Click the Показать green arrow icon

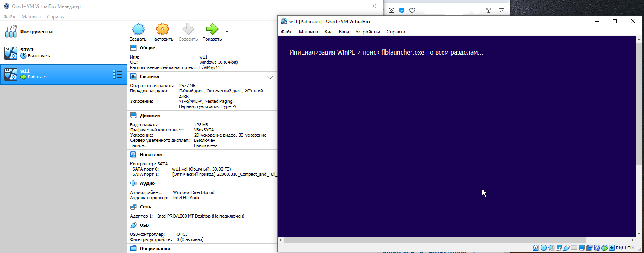click(212, 29)
